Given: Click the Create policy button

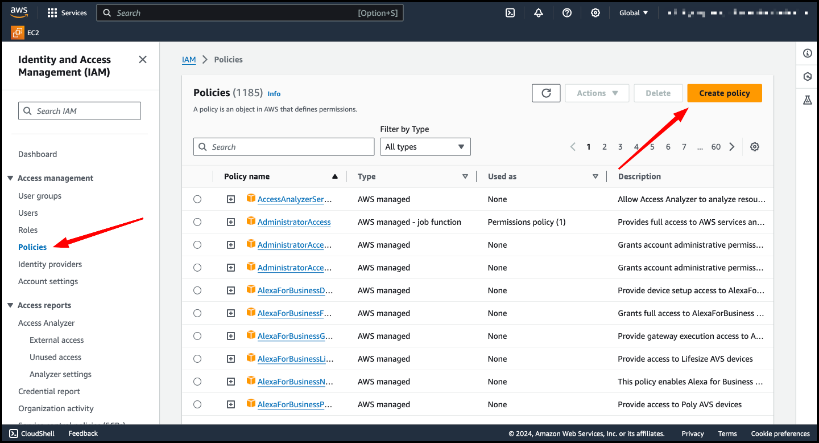Looking at the screenshot, I should (x=724, y=93).
